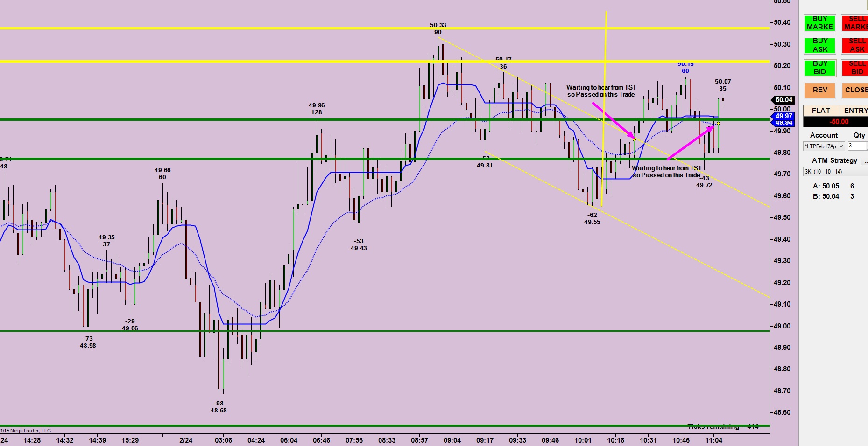Click the ask price A: 50.05
Image resolution: width=868 pixels, height=446 pixels.
click(826, 186)
